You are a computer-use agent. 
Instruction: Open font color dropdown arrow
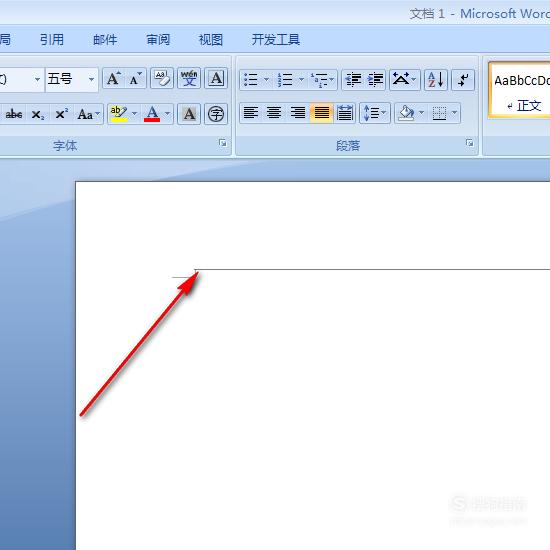168,114
